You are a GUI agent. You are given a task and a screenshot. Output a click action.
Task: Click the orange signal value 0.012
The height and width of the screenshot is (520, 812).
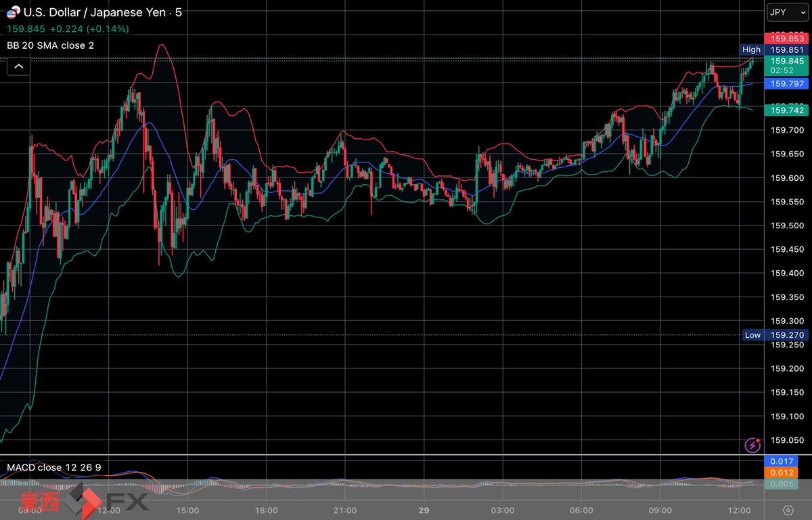(x=787, y=473)
